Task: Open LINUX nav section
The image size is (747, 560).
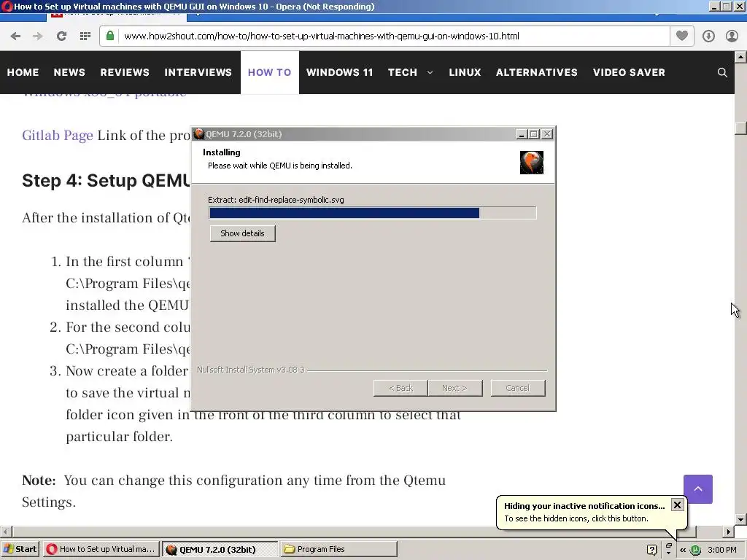Action: point(465,72)
